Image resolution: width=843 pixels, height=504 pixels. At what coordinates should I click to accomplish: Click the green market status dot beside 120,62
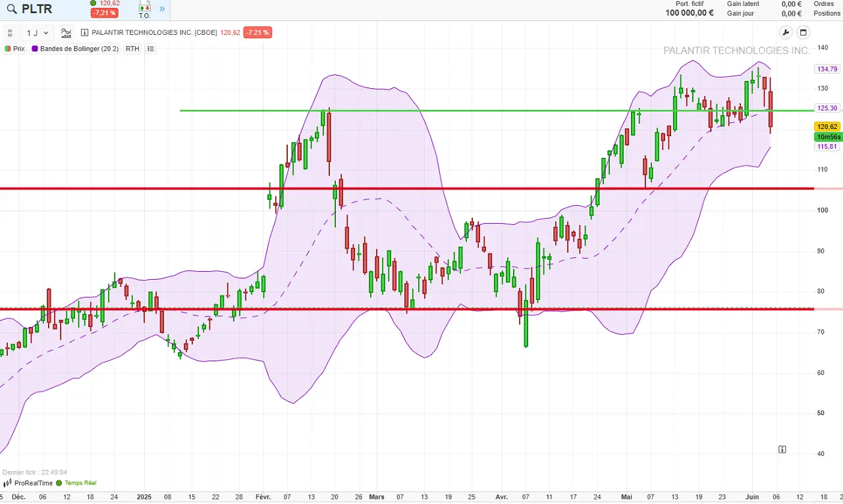[94, 4]
